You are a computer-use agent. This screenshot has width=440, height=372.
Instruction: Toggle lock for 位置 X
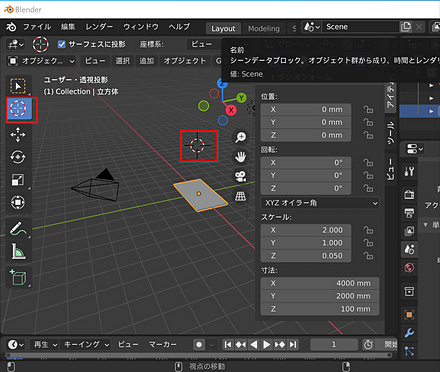coord(368,109)
